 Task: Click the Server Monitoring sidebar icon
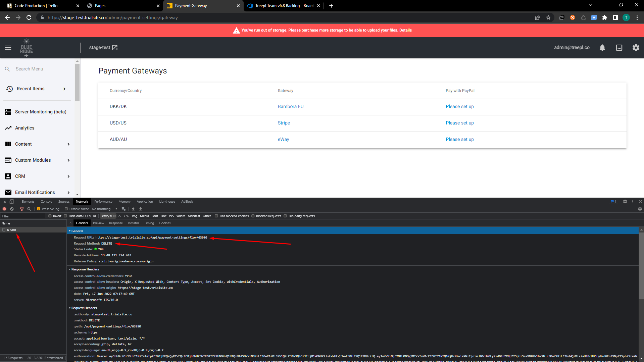point(8,112)
